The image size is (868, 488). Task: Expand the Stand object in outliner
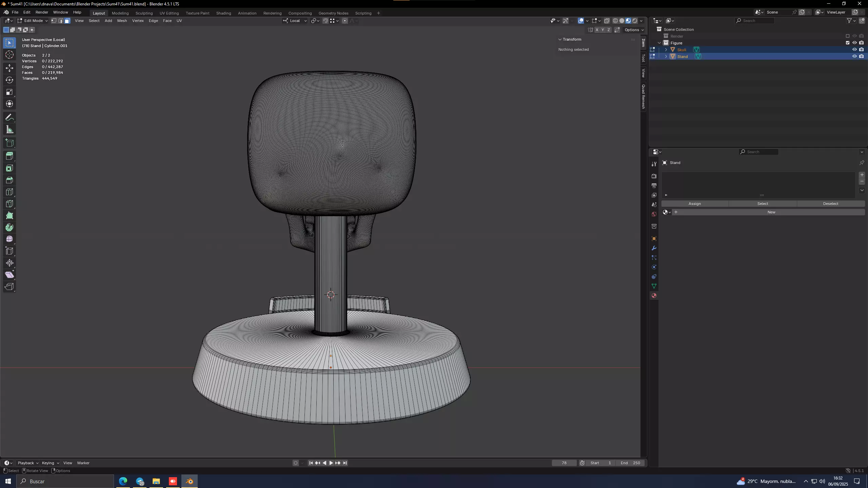pos(666,57)
